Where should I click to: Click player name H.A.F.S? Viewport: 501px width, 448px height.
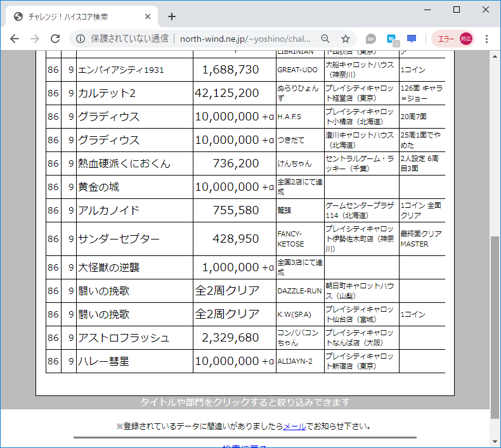coord(289,117)
